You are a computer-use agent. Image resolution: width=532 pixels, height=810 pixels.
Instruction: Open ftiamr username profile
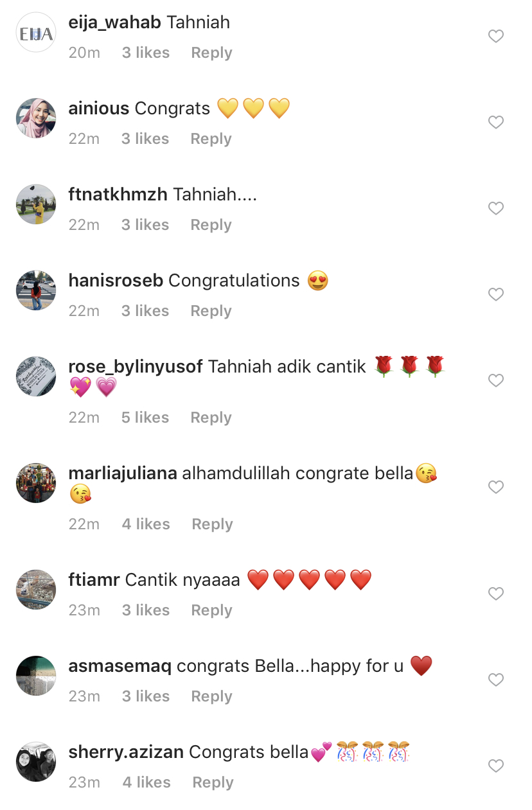[94, 580]
